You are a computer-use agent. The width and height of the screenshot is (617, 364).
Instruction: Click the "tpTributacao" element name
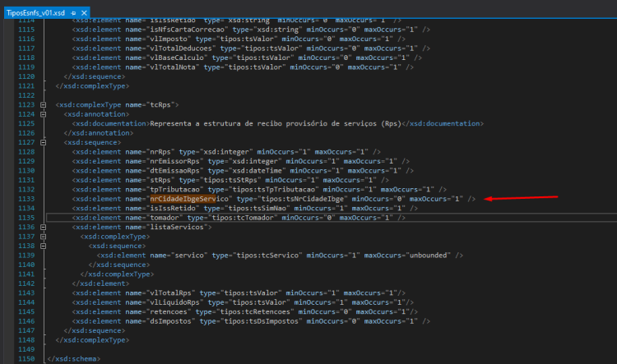pyautogui.click(x=174, y=190)
